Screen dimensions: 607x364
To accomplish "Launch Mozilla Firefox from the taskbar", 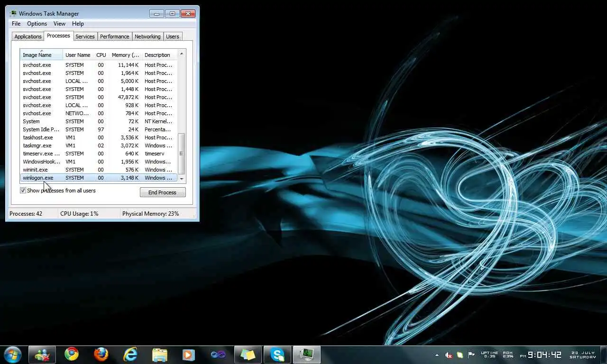I will [x=101, y=354].
